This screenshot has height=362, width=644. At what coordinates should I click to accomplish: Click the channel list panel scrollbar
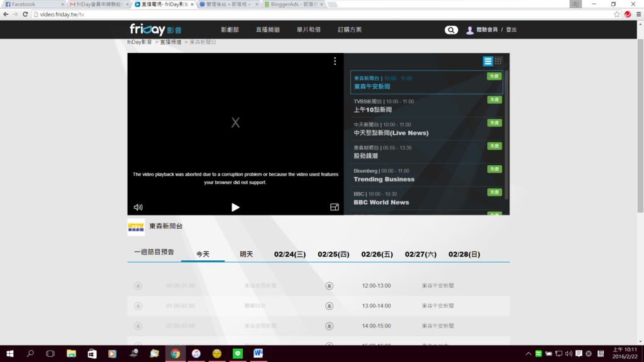coord(507,136)
